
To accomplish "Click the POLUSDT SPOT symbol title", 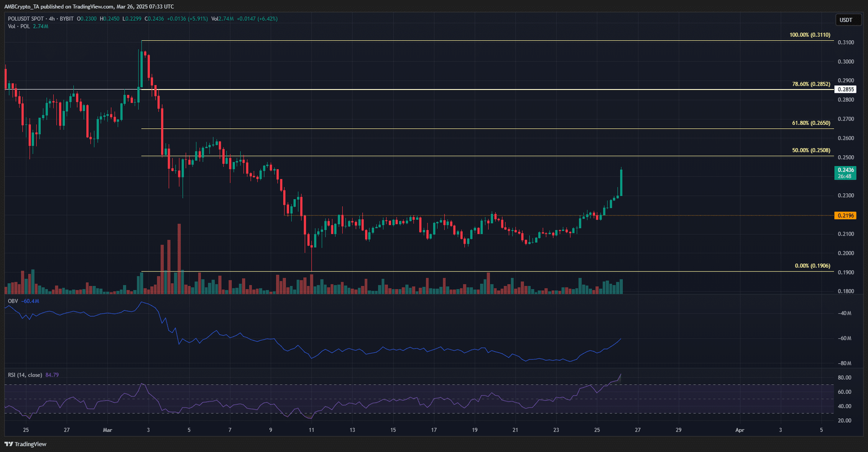I will pyautogui.click(x=27, y=18).
